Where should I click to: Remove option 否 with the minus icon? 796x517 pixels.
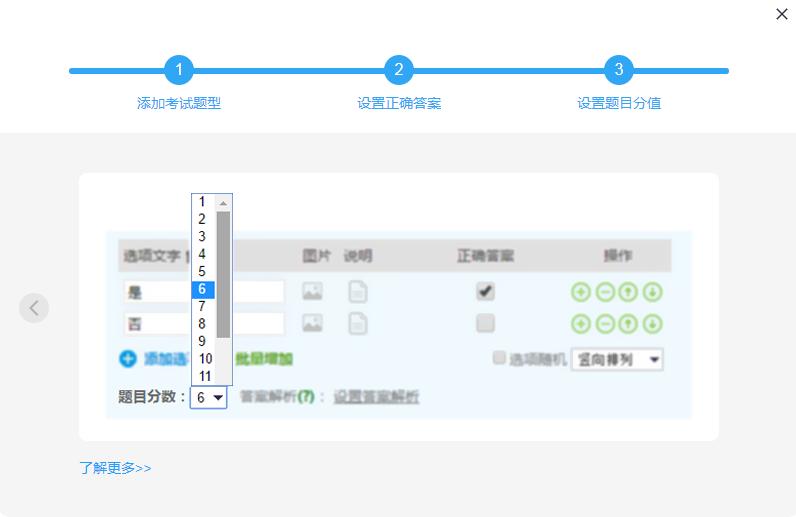coord(605,324)
